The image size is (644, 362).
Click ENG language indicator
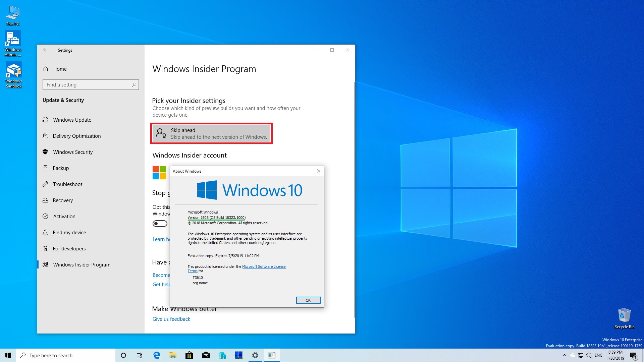[598, 355]
